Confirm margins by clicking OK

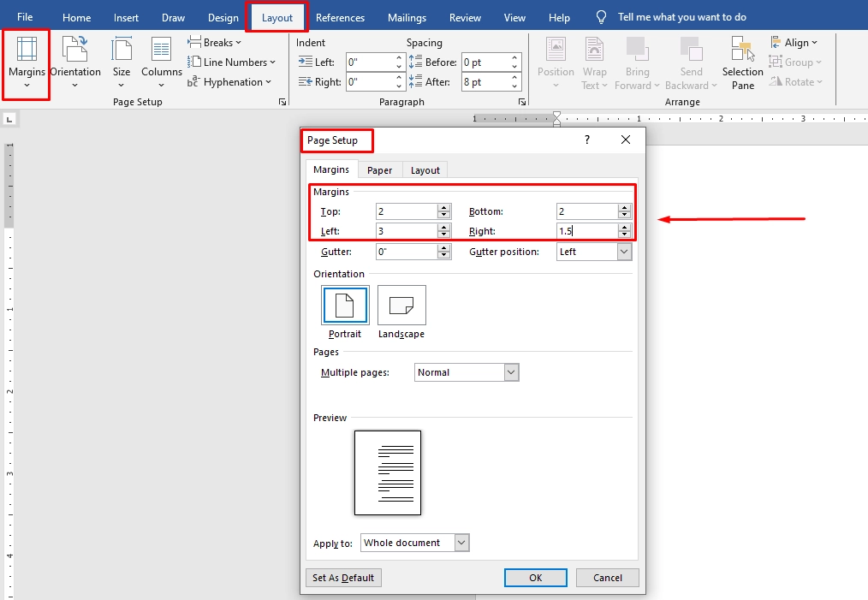tap(535, 577)
